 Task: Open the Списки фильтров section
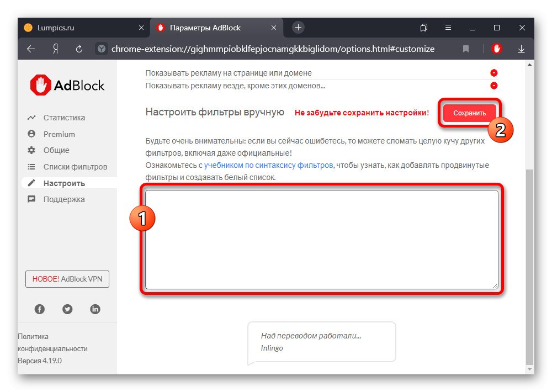[75, 167]
